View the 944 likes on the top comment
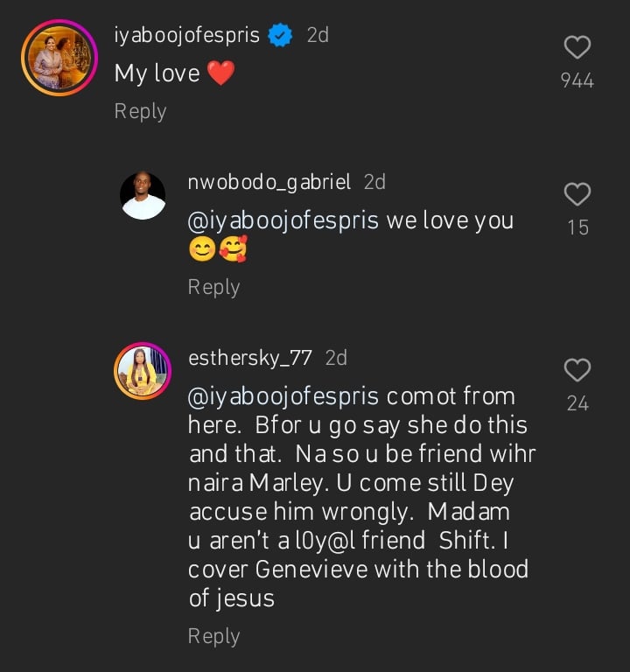The image size is (630, 672). click(x=577, y=81)
